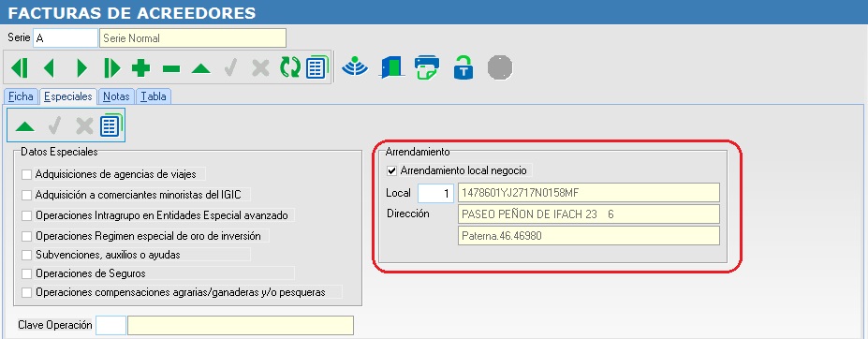Click the Serie input field

point(66,38)
